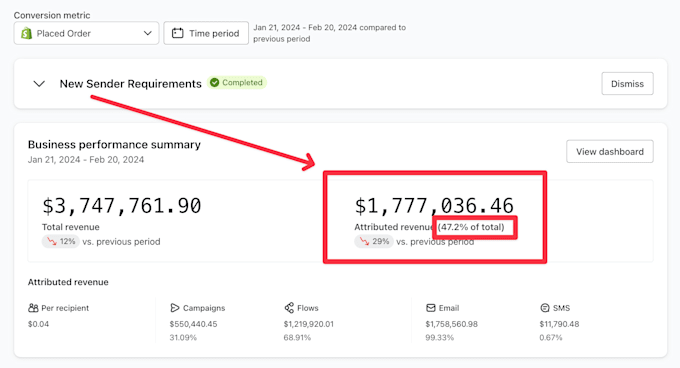Viewport: 680px width, 368px height.
Task: Click the Conversion metric label
Action: click(52, 15)
